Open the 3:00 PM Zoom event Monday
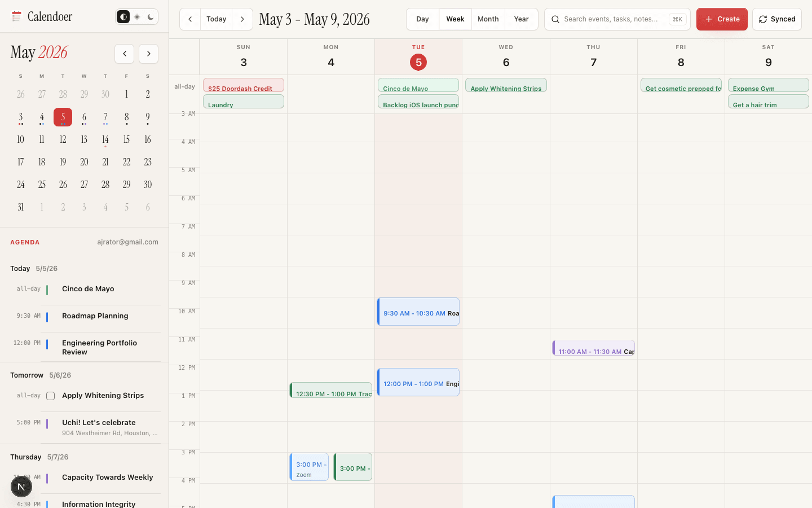This screenshot has width=812, height=508. 309,467
